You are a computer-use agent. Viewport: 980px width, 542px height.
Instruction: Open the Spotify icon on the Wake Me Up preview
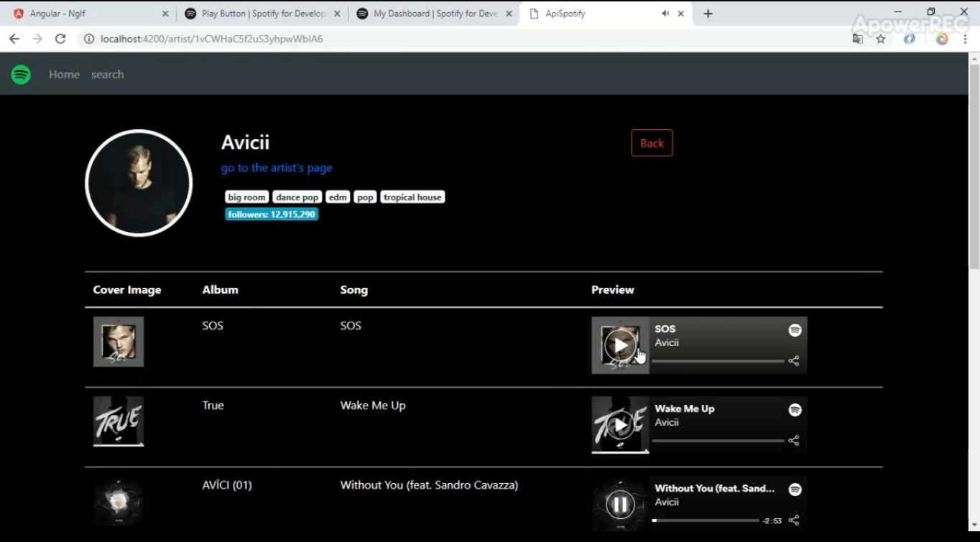click(795, 410)
